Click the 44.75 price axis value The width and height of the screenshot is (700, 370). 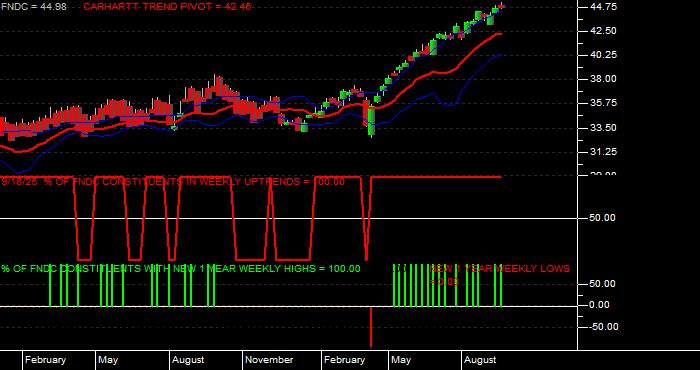point(604,7)
